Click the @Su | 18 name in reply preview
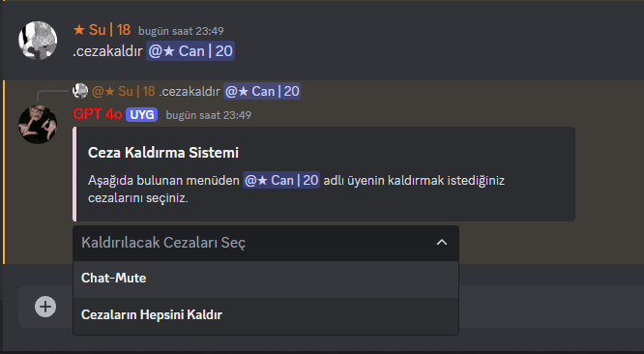Viewport: 644px width, 354px height. tap(124, 91)
